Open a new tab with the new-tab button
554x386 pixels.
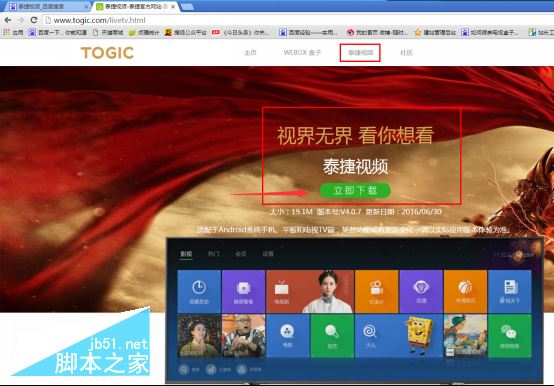pyautogui.click(x=187, y=6)
